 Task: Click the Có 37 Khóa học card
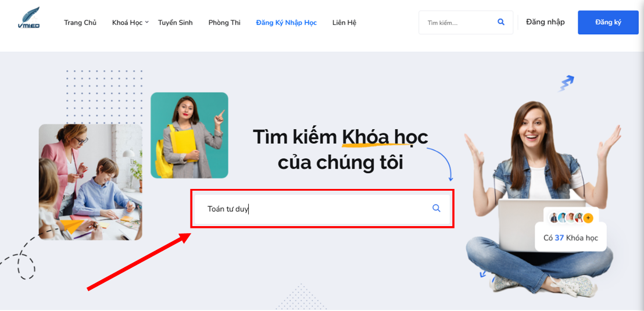571,238
